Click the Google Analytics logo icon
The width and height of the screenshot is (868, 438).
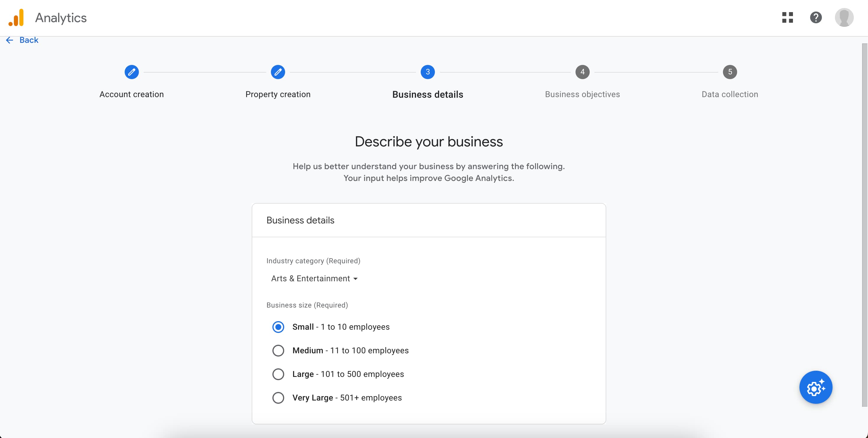(x=16, y=17)
